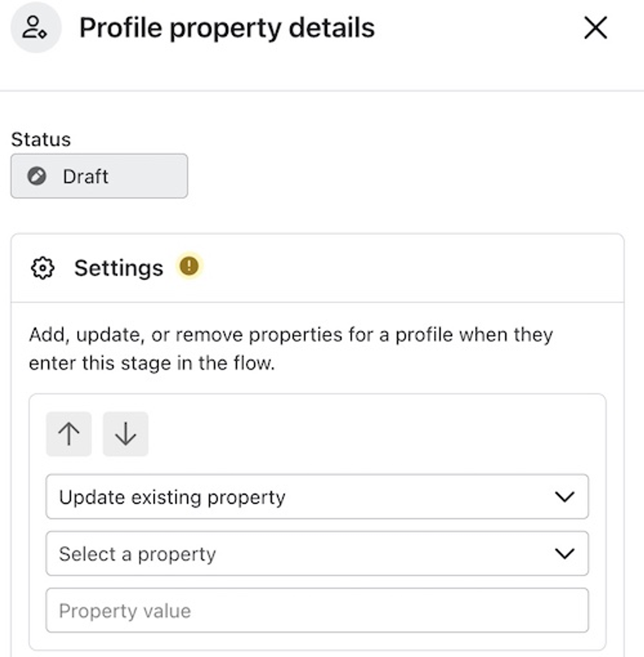Viewport: 644px width, 657px height.
Task: Click the "enter this stage in the flow" text
Action: click(x=152, y=363)
